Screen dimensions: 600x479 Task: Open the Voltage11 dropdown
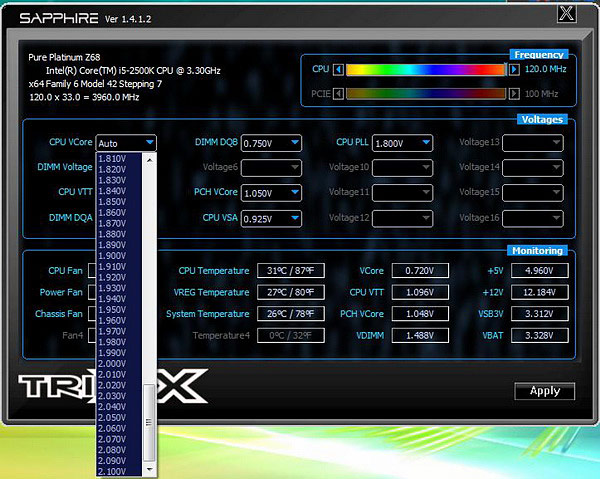coord(403,193)
